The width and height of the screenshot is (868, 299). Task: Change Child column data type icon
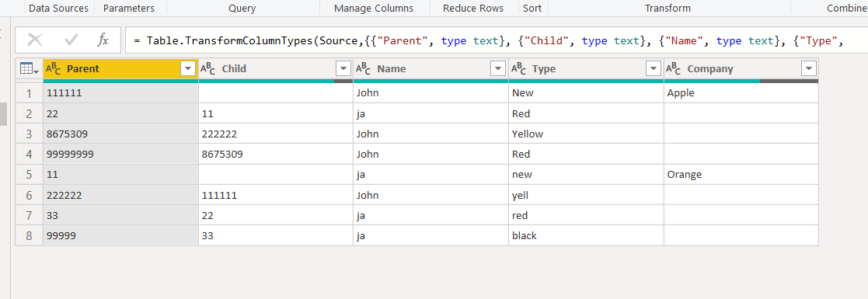(x=207, y=68)
